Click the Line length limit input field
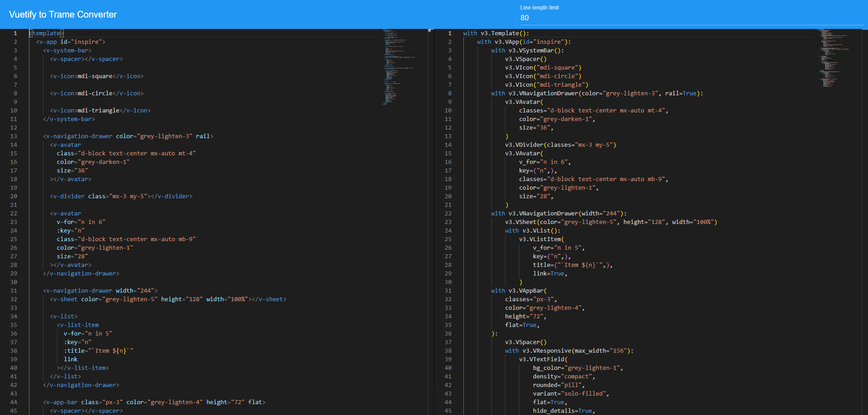This screenshot has height=415, width=868. point(692,18)
